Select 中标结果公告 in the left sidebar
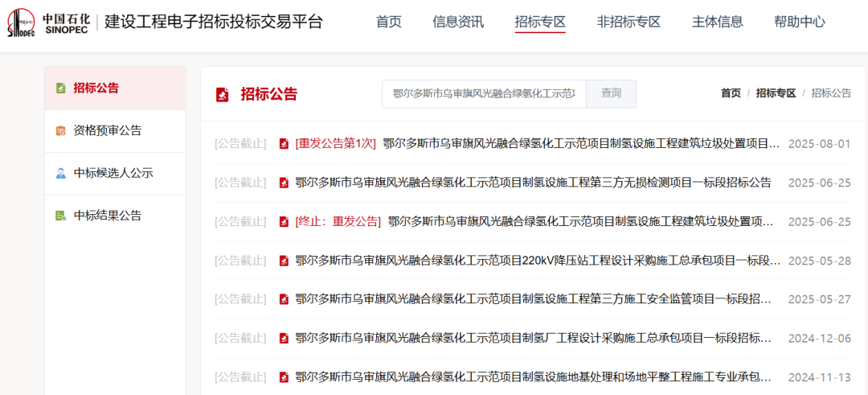 tap(115, 216)
